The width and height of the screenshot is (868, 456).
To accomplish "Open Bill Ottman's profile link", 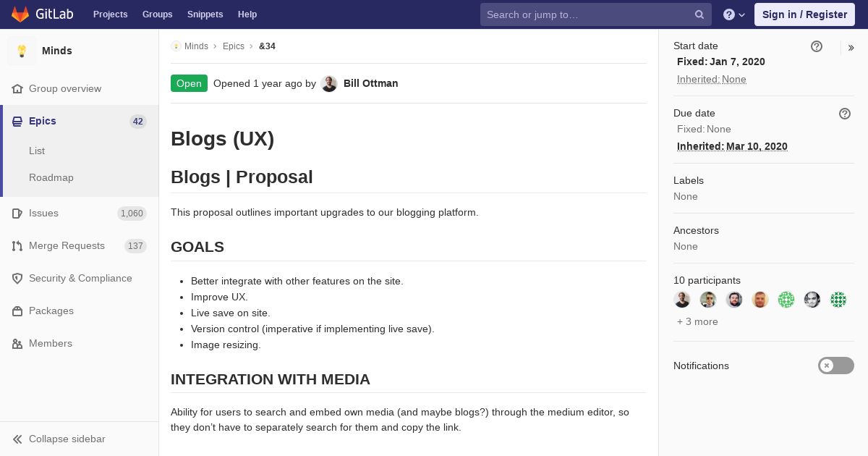I will pos(371,83).
